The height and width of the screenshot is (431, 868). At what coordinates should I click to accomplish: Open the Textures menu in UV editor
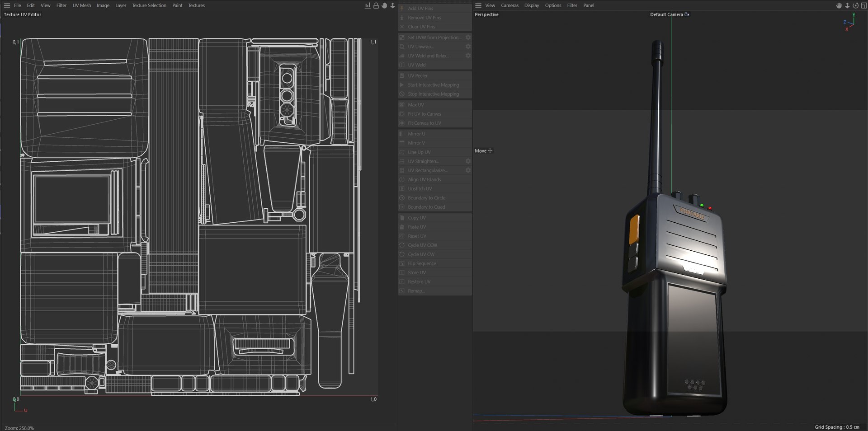click(x=196, y=5)
